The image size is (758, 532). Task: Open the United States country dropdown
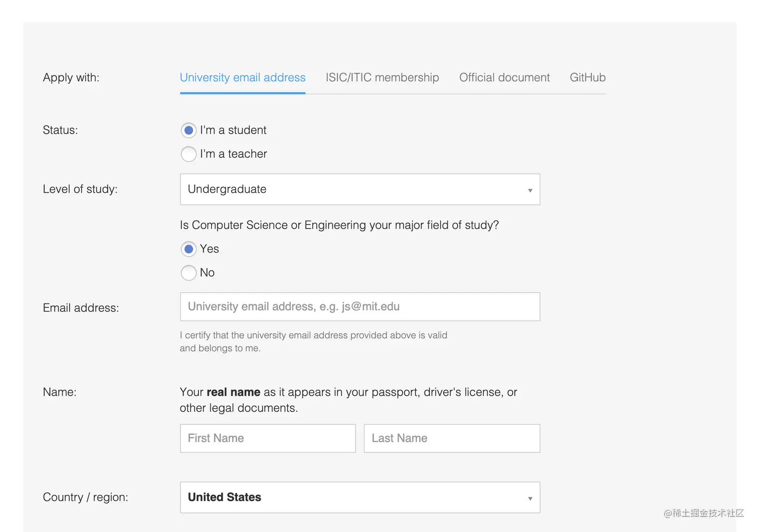(359, 497)
